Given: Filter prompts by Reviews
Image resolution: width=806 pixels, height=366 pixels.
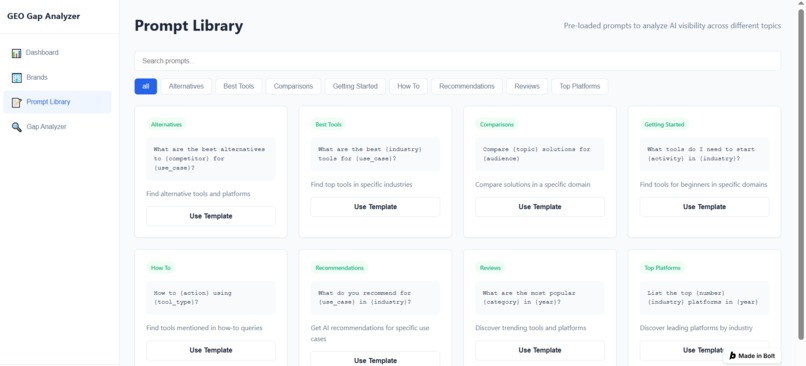Looking at the screenshot, I should pyautogui.click(x=527, y=86).
